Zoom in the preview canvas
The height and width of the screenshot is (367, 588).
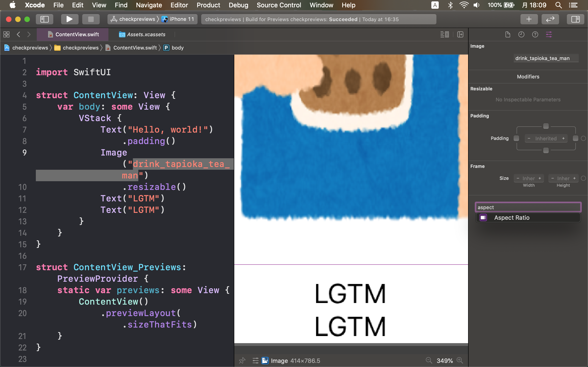point(460,360)
